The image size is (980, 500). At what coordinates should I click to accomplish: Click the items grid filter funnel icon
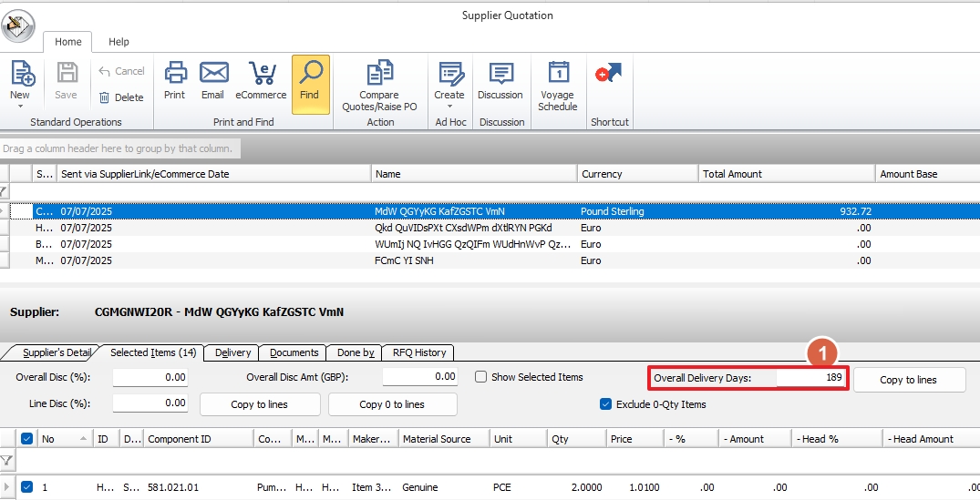pos(5,461)
